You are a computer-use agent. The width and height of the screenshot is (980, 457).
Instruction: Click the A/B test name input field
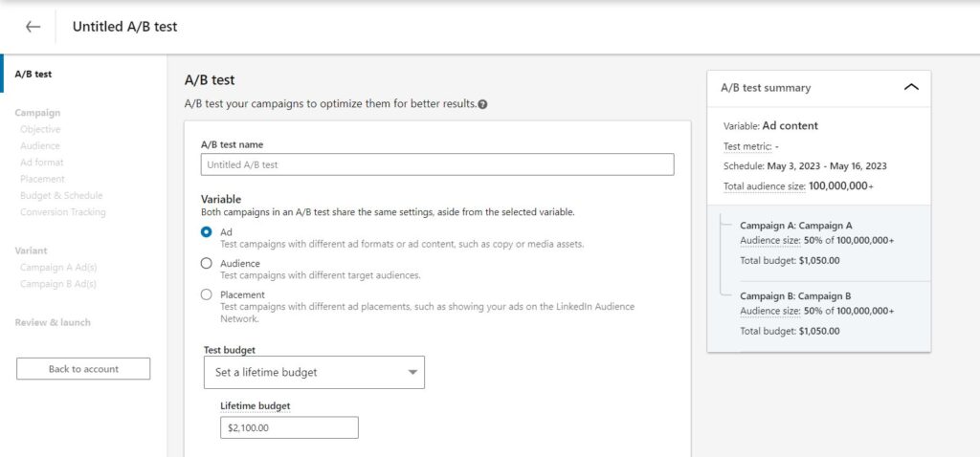point(437,164)
